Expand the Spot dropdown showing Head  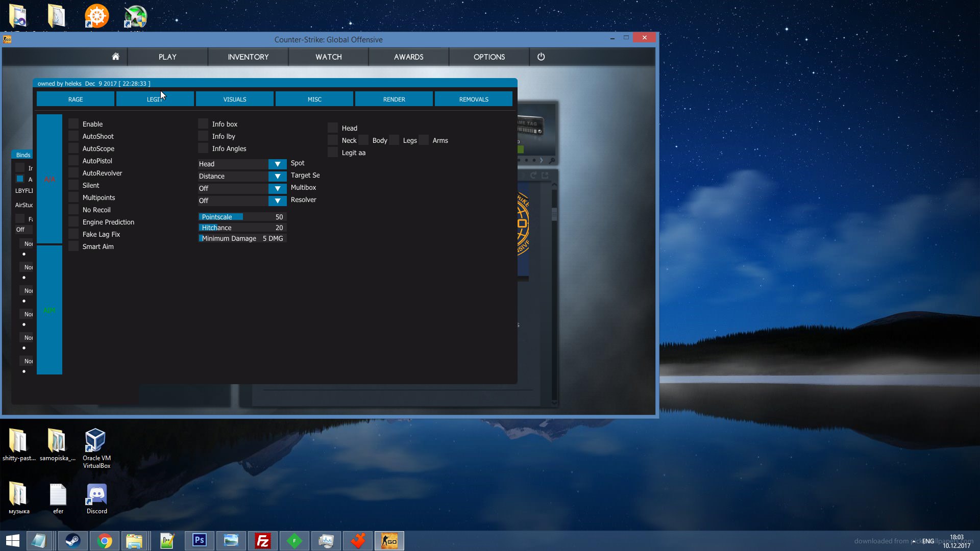tap(277, 164)
